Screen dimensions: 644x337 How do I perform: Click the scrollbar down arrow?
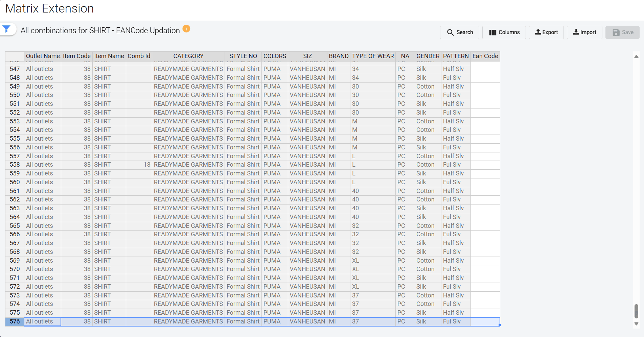click(x=636, y=323)
